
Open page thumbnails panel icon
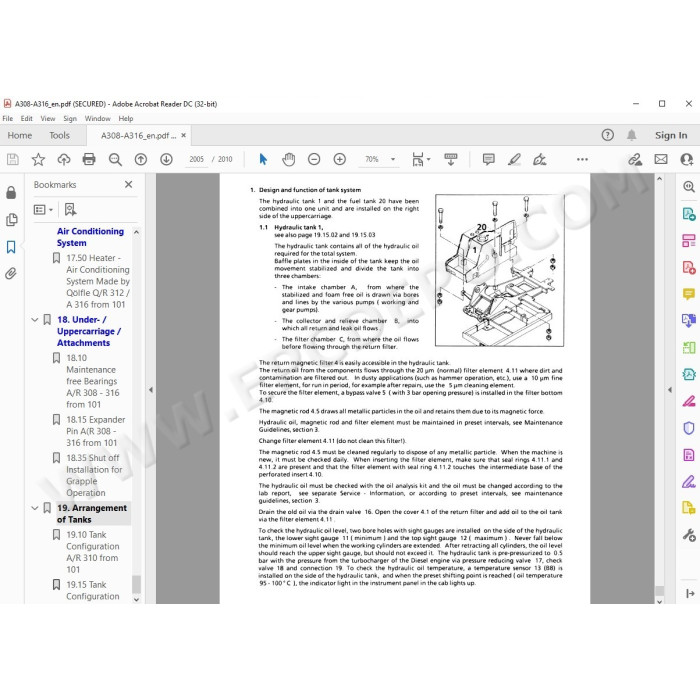(11, 220)
